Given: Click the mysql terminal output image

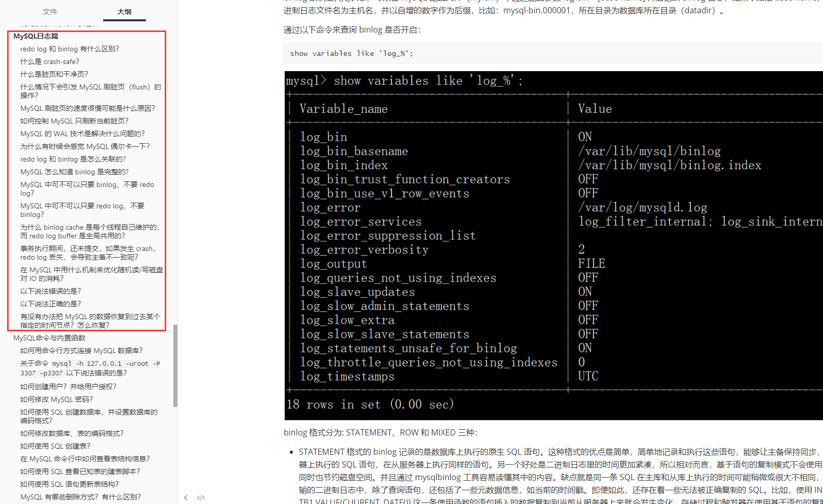Looking at the screenshot, I should click(x=554, y=245).
